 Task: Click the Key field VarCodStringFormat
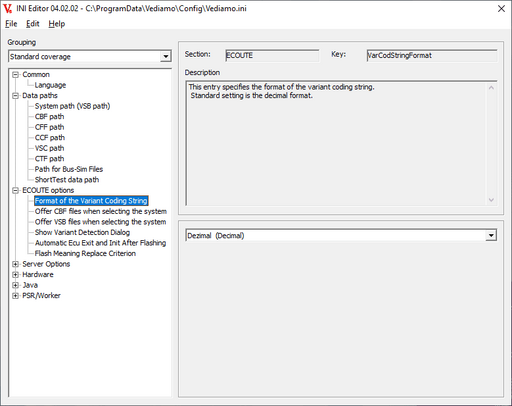pos(432,55)
